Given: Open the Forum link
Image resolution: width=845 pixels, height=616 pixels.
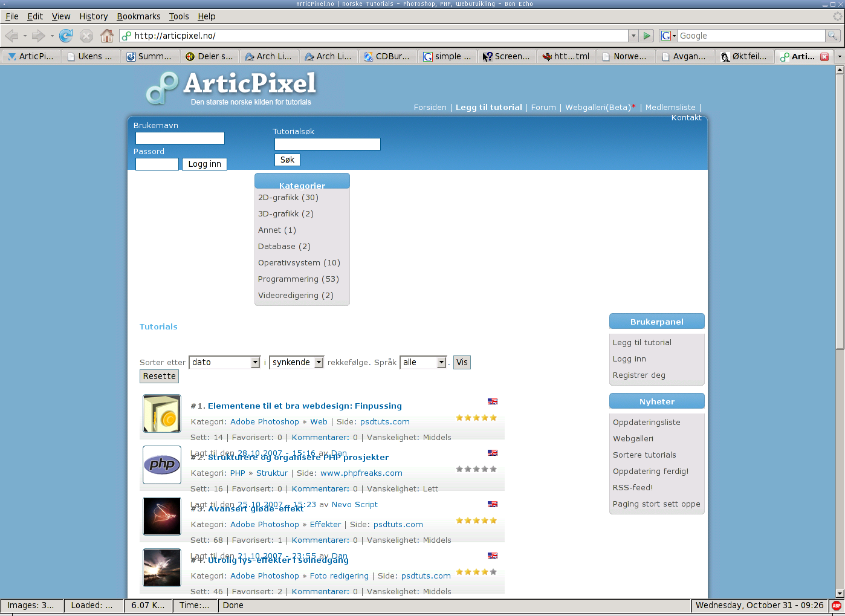Looking at the screenshot, I should (x=543, y=108).
